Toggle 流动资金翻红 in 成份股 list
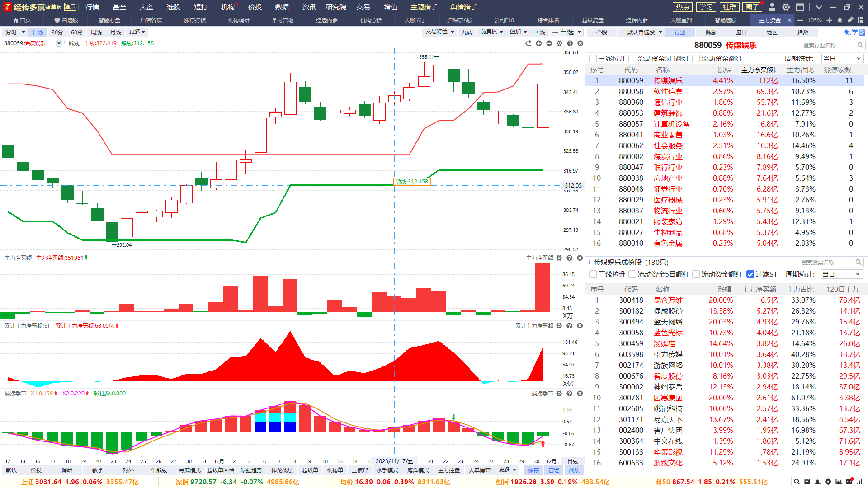The width and height of the screenshot is (868, 488). click(696, 274)
